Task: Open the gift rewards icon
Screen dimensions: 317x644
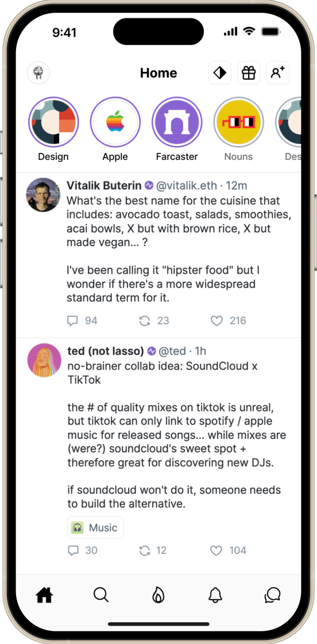Action: point(249,73)
